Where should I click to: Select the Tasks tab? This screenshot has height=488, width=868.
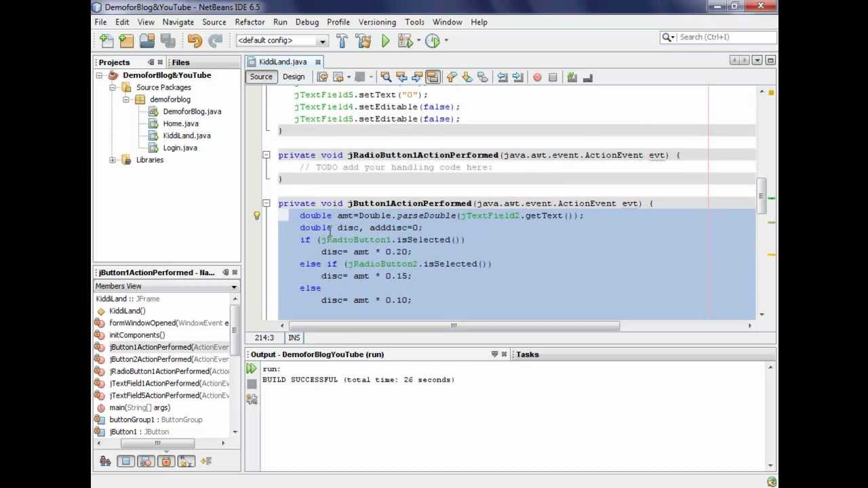coord(527,354)
